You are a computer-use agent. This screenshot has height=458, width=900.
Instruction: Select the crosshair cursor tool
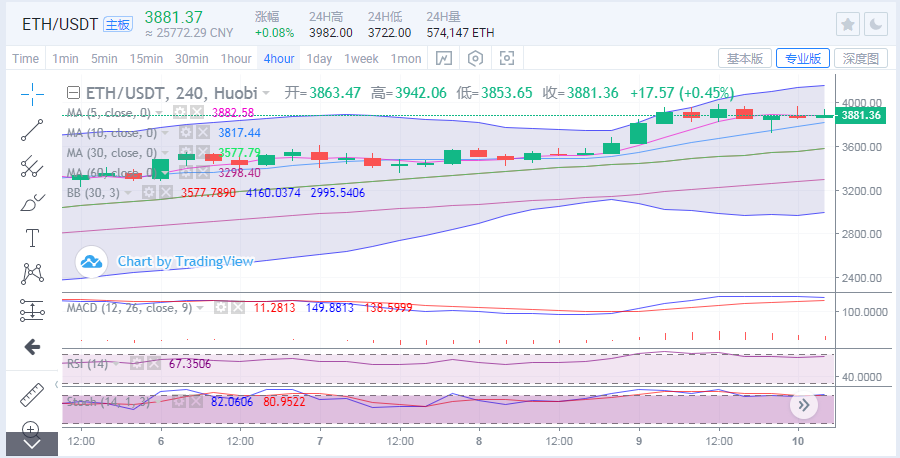pos(32,94)
